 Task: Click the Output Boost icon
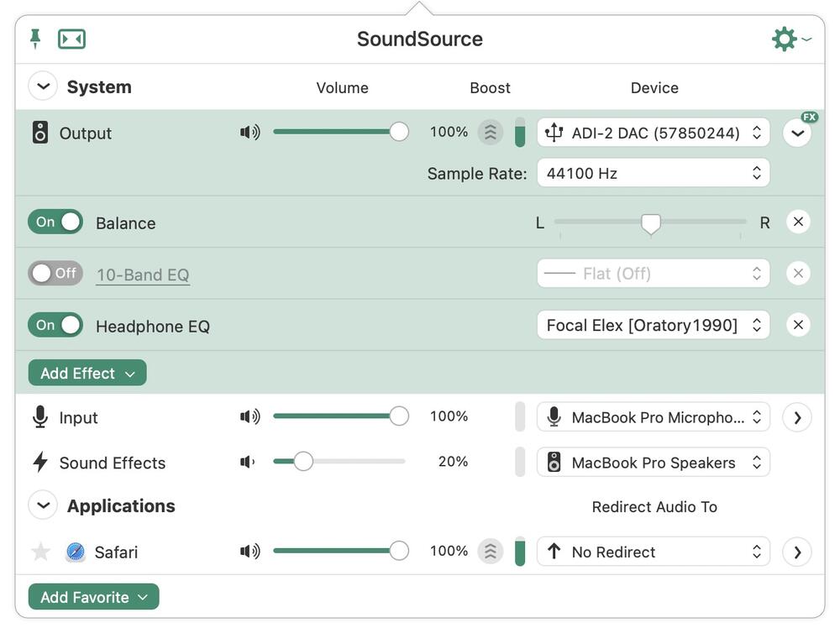pyautogui.click(x=491, y=132)
